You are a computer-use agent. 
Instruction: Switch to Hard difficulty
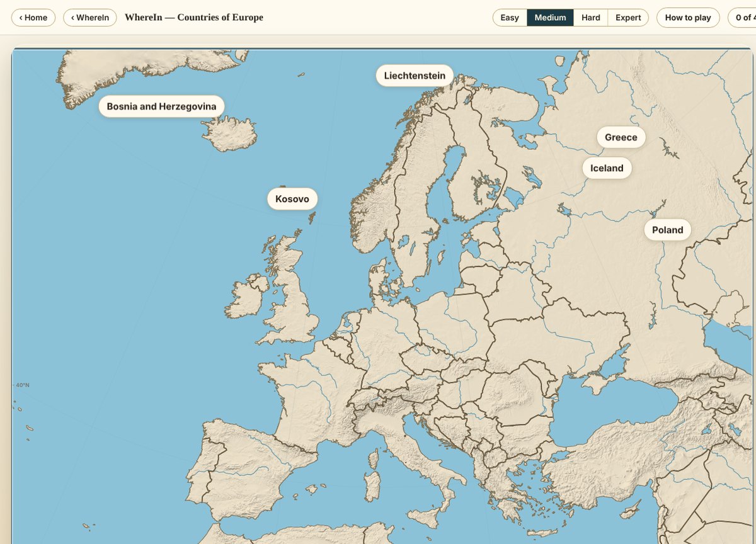pos(591,18)
